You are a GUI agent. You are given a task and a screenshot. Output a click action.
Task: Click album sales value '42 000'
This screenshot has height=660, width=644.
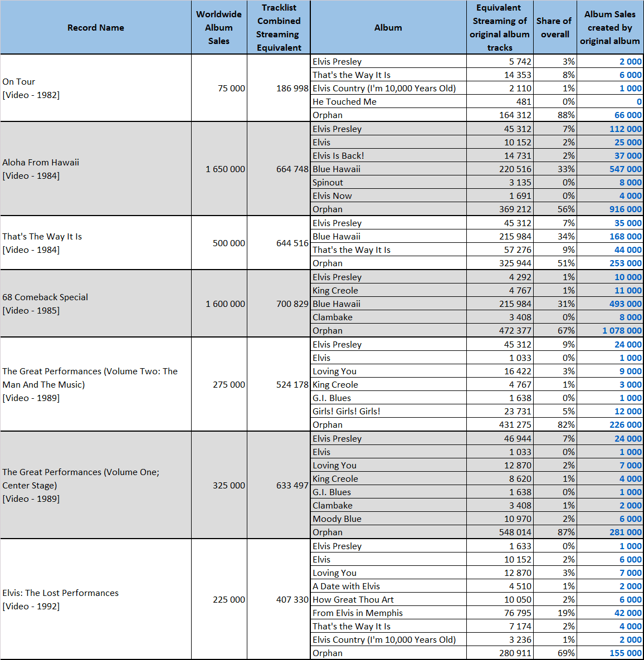pos(628,613)
